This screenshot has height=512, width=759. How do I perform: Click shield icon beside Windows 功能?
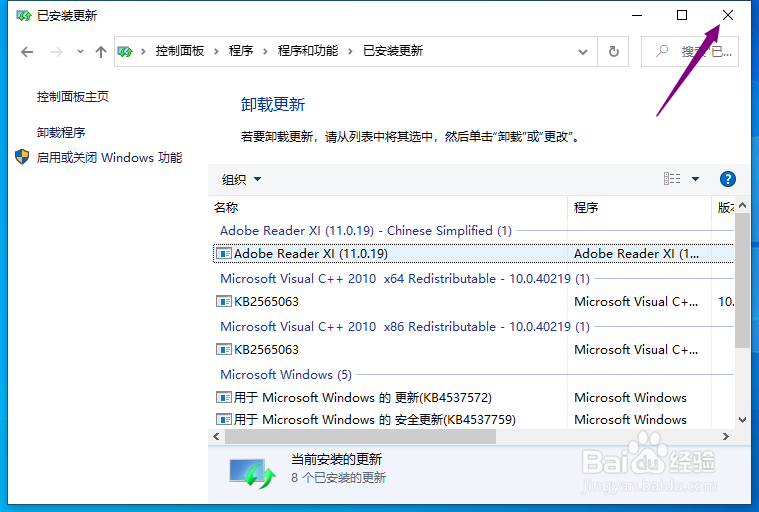pyautogui.click(x=22, y=157)
